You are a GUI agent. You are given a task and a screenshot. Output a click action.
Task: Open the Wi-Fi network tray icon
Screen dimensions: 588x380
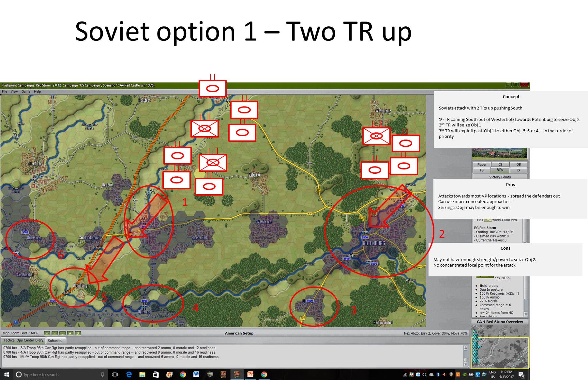405,375
